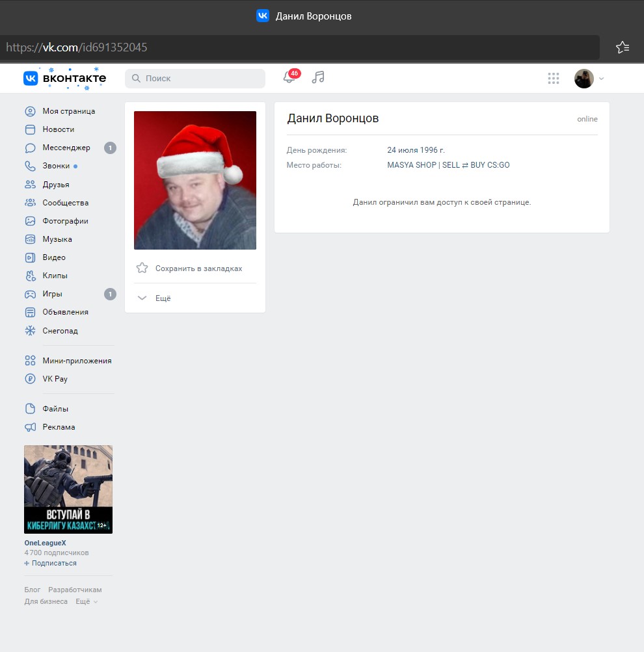Screen dimensions: 644x652
Task: Click the Messenger sidebar icon
Action: pos(30,148)
